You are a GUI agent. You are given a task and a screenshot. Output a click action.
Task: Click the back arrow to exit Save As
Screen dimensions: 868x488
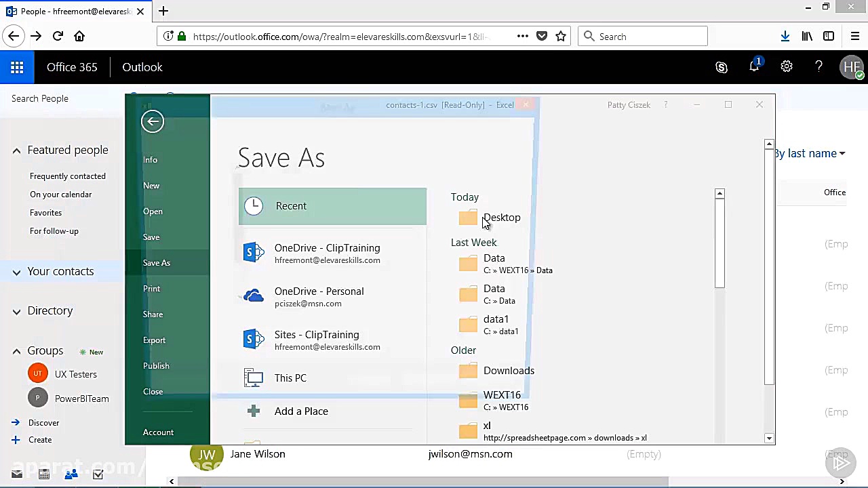(x=152, y=121)
